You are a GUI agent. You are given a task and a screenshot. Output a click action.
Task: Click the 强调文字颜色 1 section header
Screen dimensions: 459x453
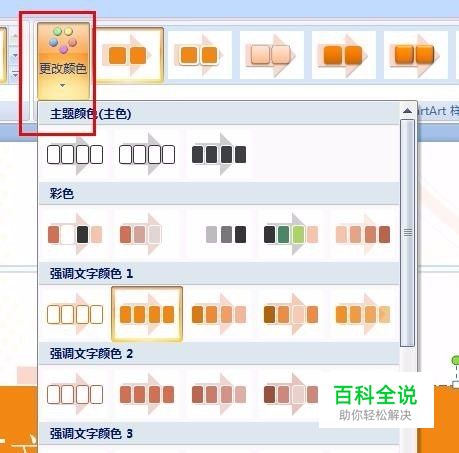coord(219,273)
